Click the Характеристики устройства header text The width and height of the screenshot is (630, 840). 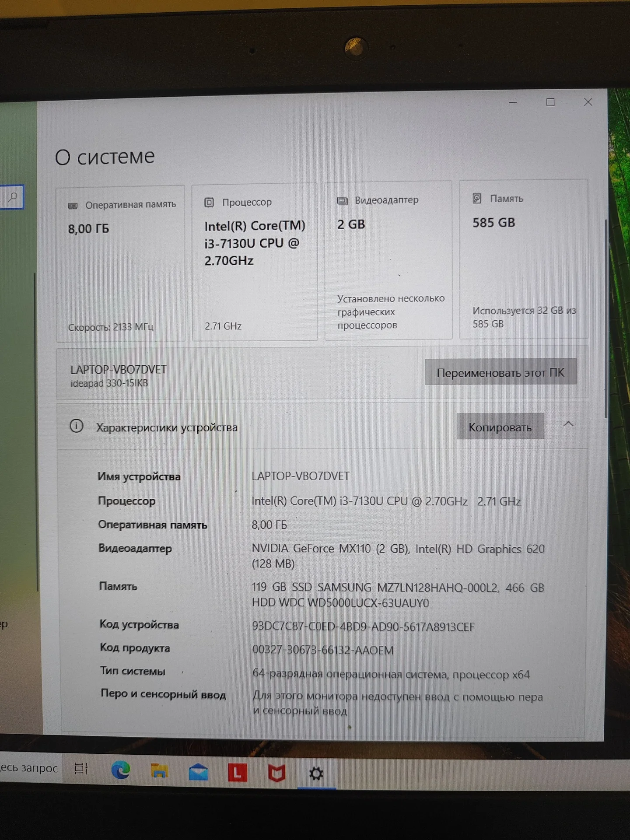167,427
